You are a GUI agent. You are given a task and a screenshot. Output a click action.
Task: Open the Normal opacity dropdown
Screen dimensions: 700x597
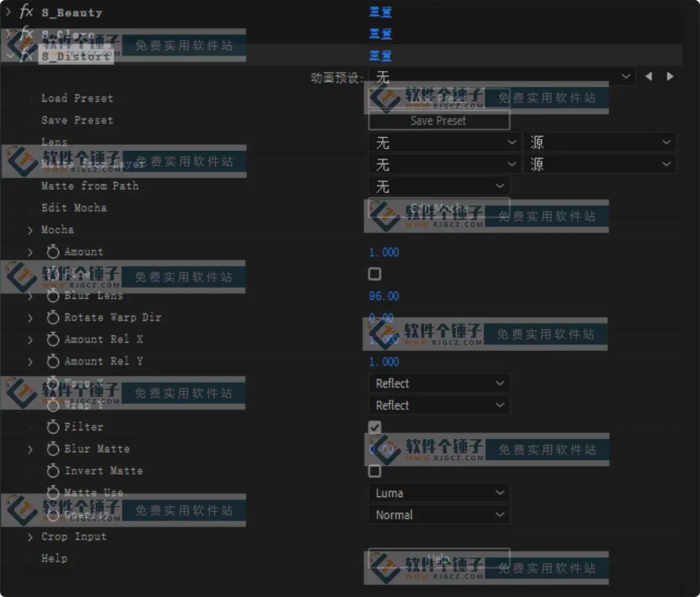point(439,515)
